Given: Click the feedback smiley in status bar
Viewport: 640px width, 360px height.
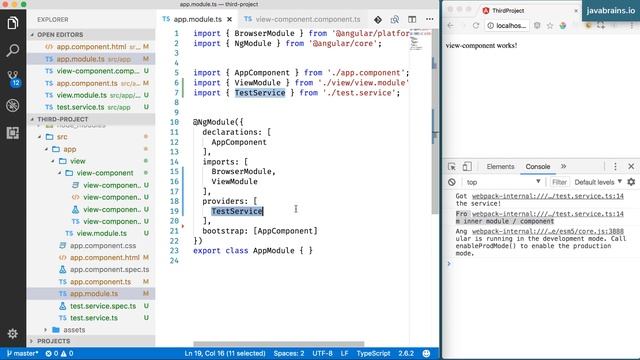Looking at the screenshot, I should coord(426,353).
